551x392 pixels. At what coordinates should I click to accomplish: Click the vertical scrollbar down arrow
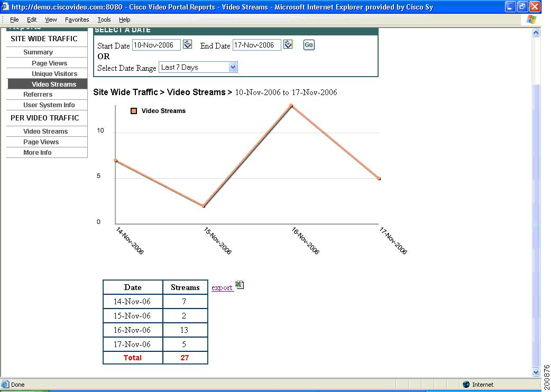[x=537, y=371]
